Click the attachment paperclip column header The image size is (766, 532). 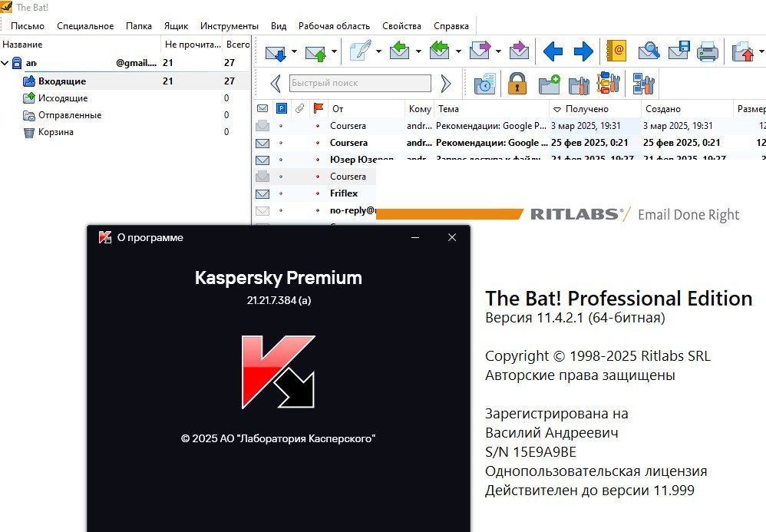pos(300,108)
